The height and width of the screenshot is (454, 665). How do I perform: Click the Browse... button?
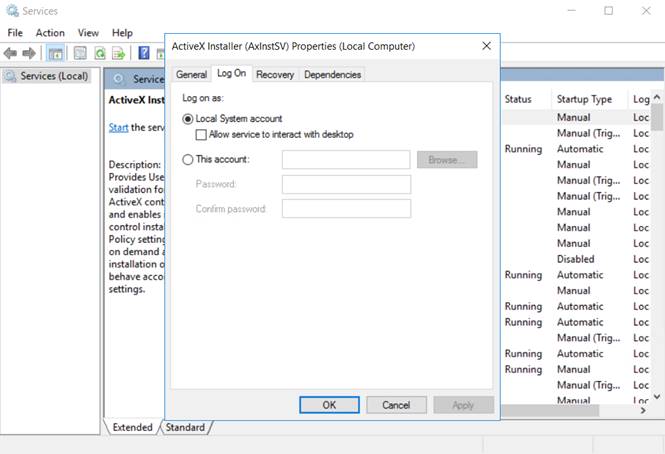click(x=447, y=160)
